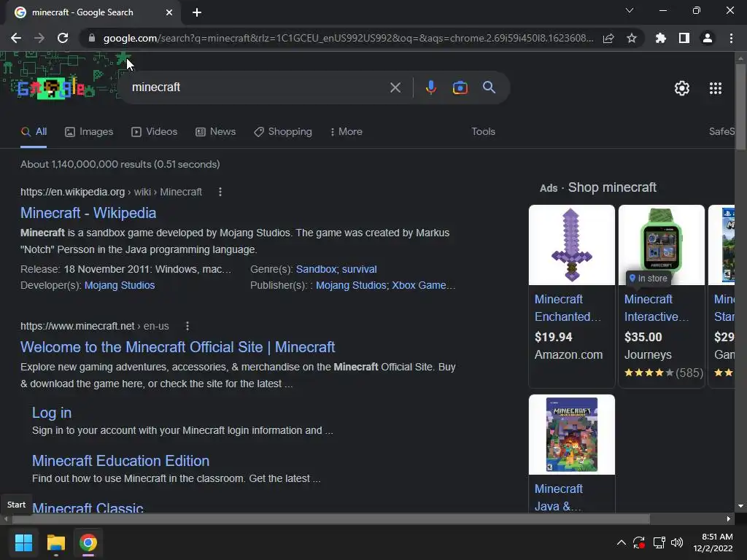
Task: Toggle the browser side panel icon
Action: pyautogui.click(x=684, y=38)
